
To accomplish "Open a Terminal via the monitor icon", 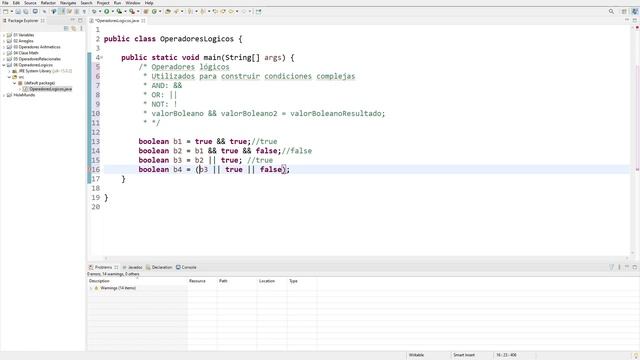I will coord(35,11).
